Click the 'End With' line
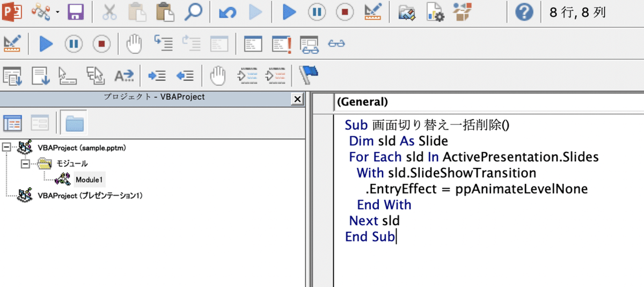Image resolution: width=644 pixels, height=287 pixels. (x=384, y=205)
